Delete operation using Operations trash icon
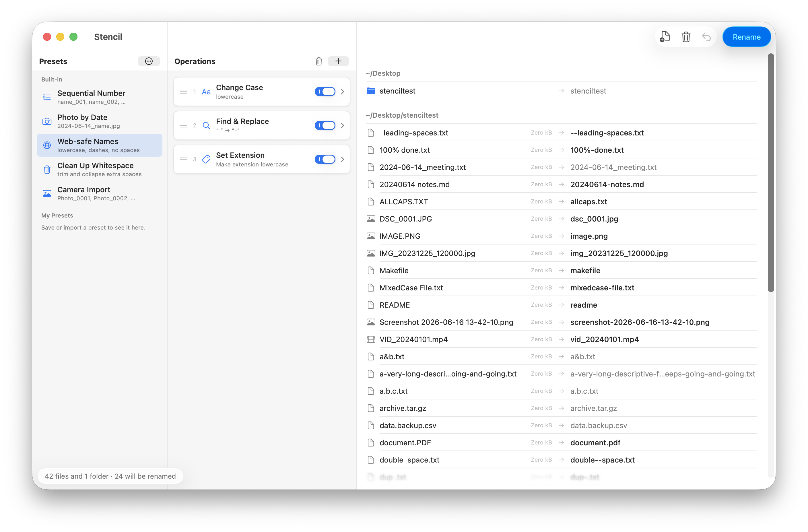 318,61
